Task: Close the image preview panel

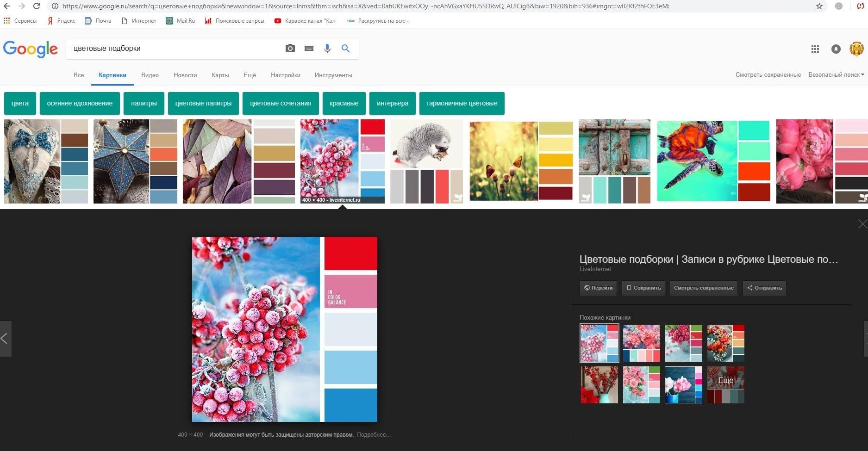Action: [862, 224]
